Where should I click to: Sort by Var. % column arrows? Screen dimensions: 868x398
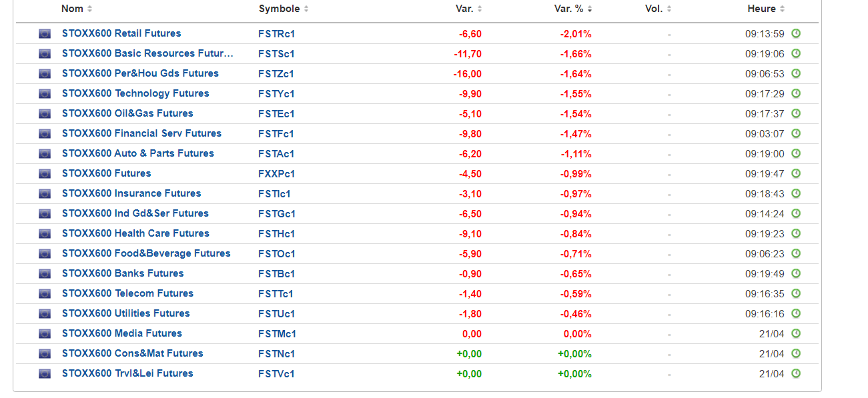(590, 9)
